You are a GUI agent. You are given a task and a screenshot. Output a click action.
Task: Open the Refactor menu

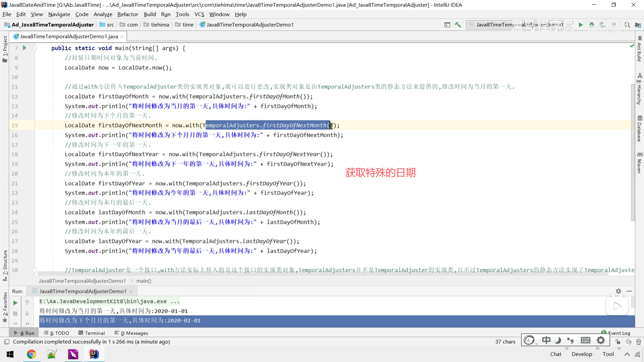[127, 14]
